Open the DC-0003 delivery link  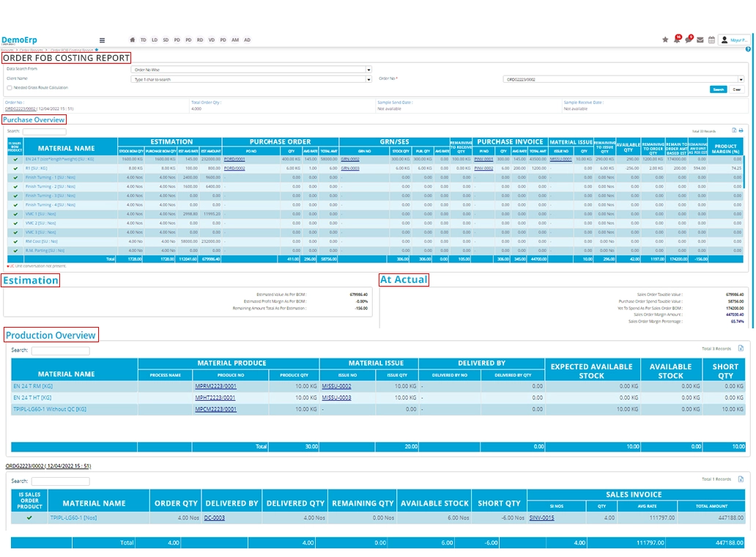tap(214, 517)
